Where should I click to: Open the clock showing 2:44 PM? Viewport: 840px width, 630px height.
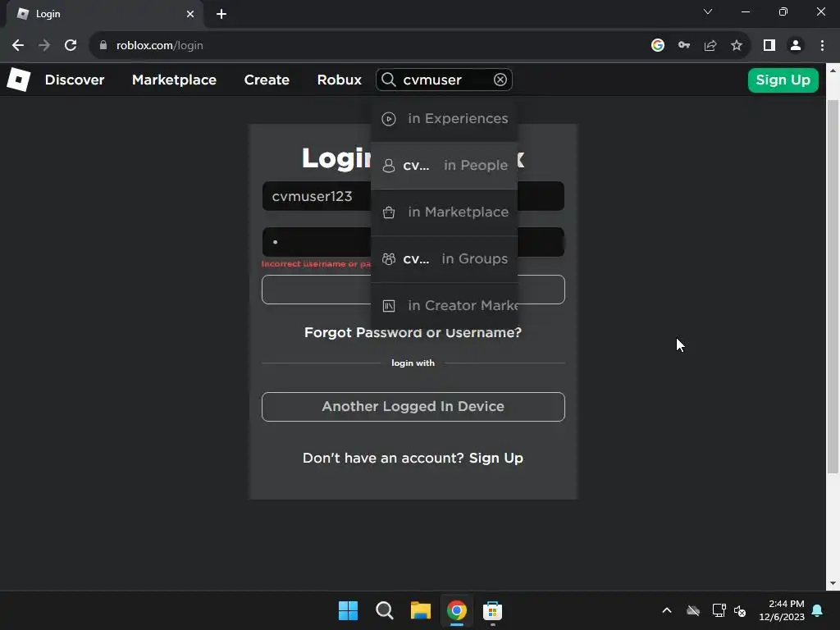point(782,610)
